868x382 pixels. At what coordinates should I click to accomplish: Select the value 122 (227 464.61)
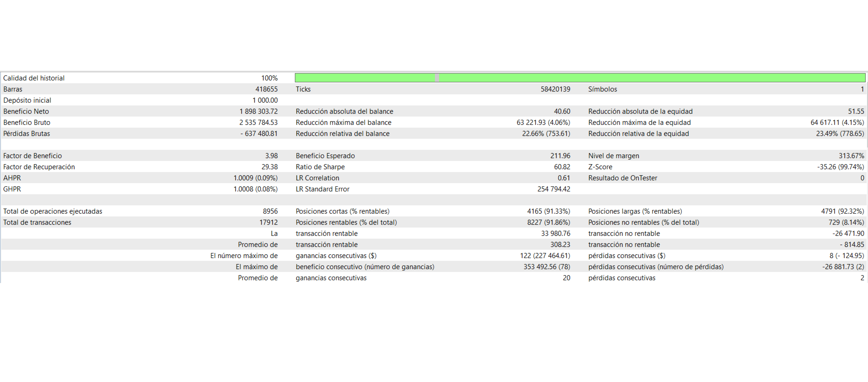545,256
